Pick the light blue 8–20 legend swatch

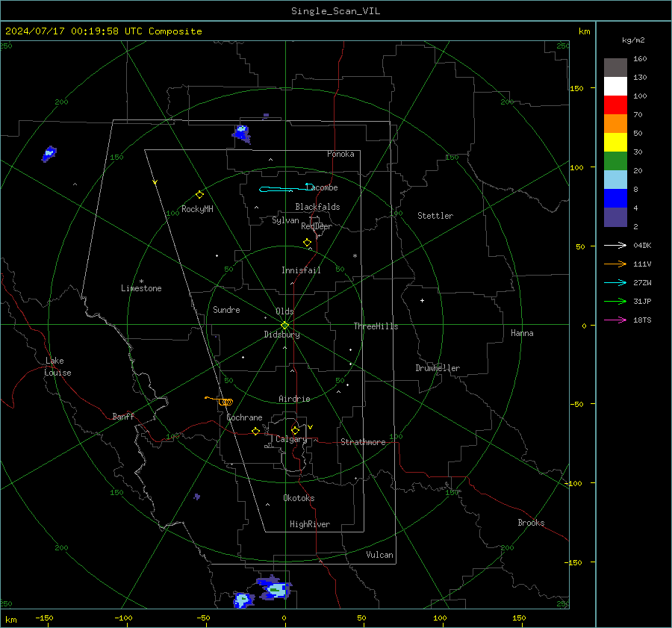[615, 180]
